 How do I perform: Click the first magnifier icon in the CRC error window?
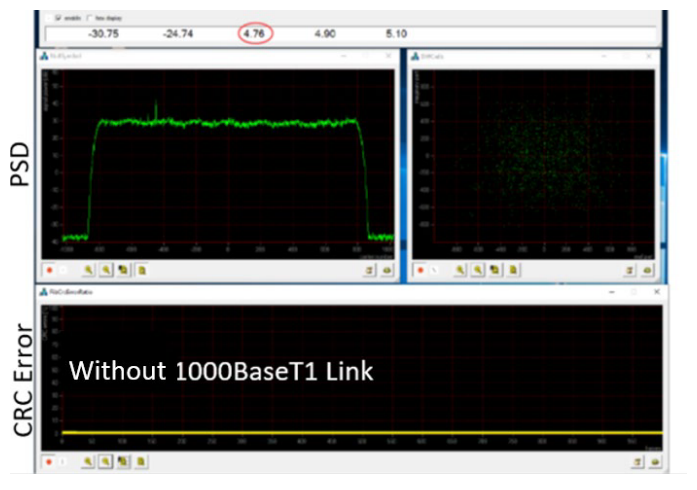tap(89, 461)
